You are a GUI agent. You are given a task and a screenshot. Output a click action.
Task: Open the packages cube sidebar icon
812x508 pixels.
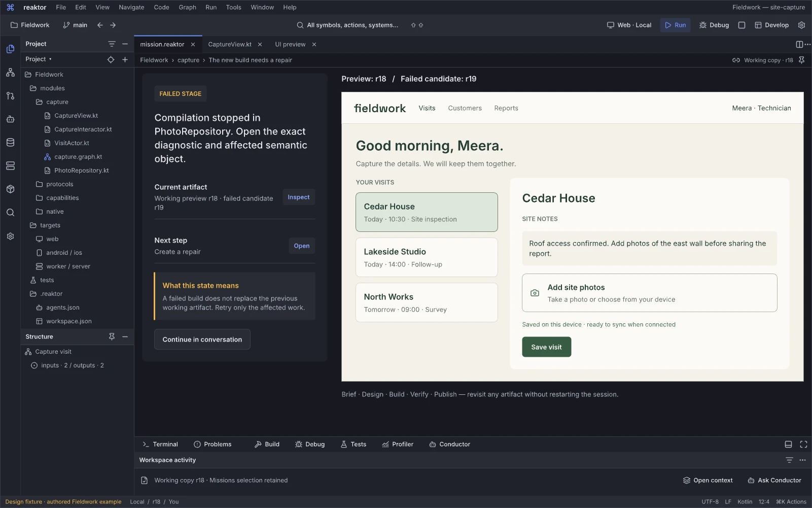10,189
